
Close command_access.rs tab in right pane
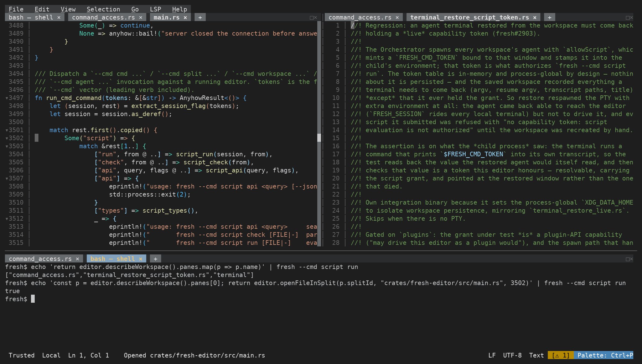[x=397, y=17]
